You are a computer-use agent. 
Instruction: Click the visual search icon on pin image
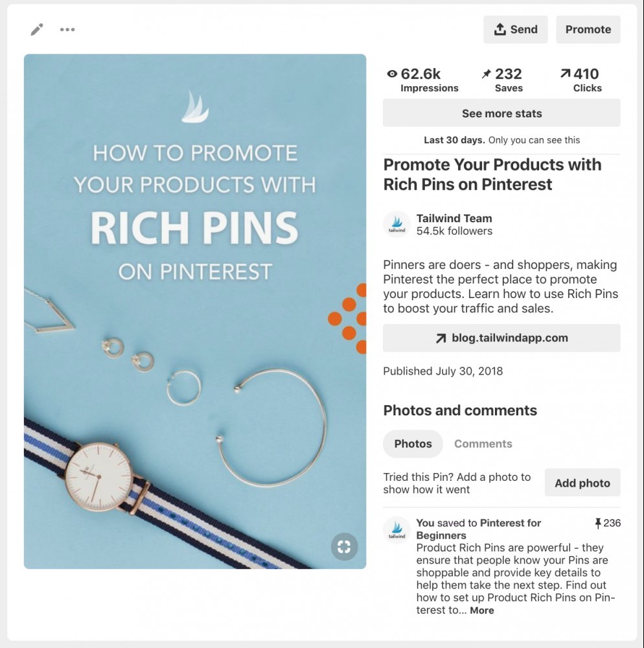tap(344, 547)
